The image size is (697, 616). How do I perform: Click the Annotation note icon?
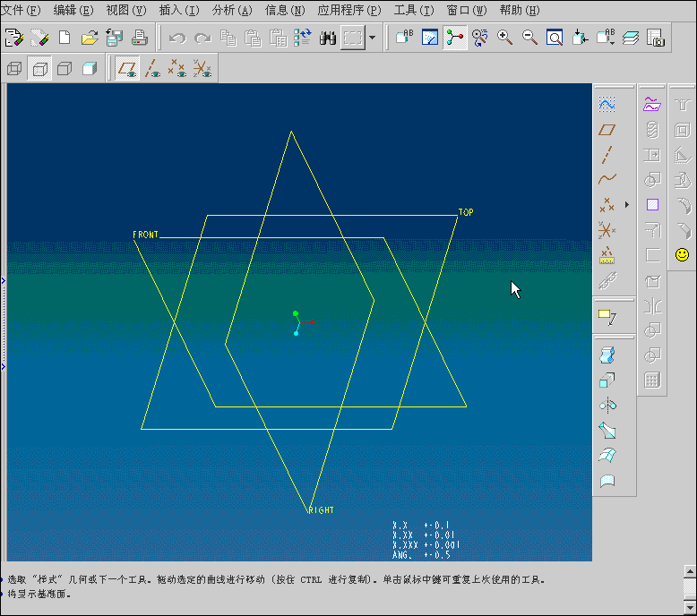pos(607,317)
